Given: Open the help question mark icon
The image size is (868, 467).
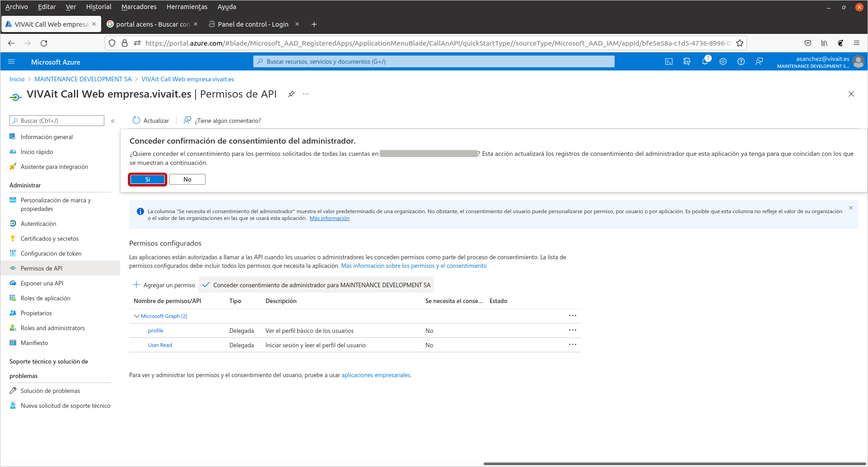Looking at the screenshot, I should pos(741,62).
